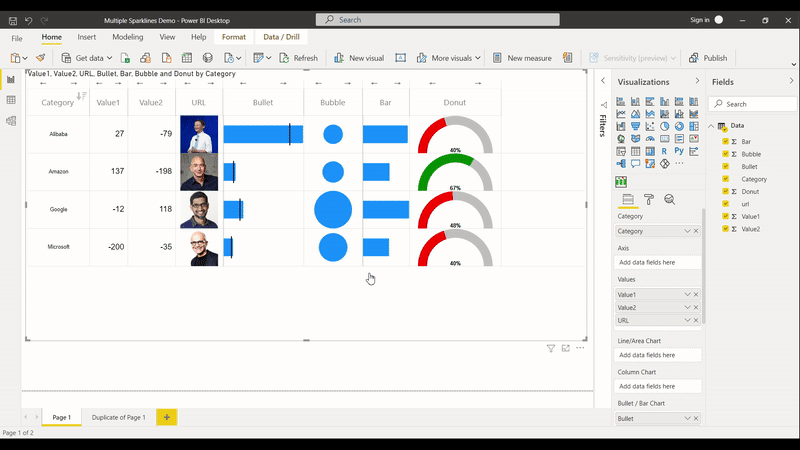Select the Area chart visualization icon
This screenshot has height=450, width=800.
[x=635, y=114]
